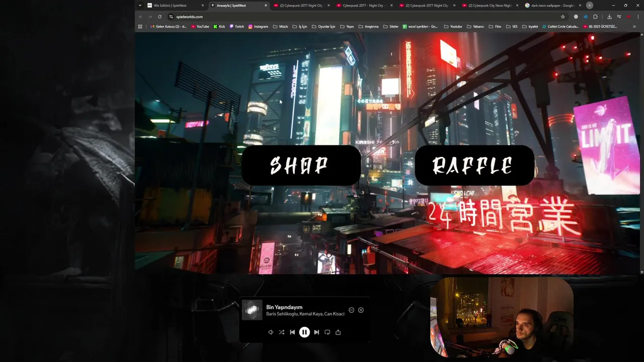Expand the Müzik bookmarks folder
This screenshot has height=362, width=644.
click(281, 27)
